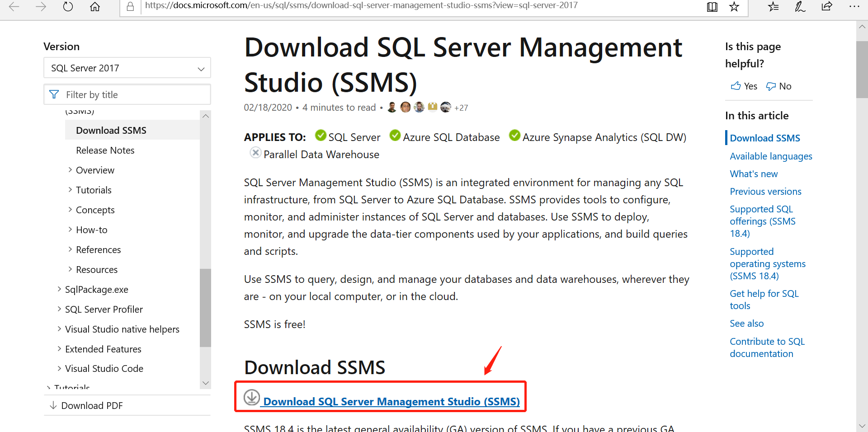Show the +27 additional contributors
Viewport: 868px width, 432px height.
(461, 108)
